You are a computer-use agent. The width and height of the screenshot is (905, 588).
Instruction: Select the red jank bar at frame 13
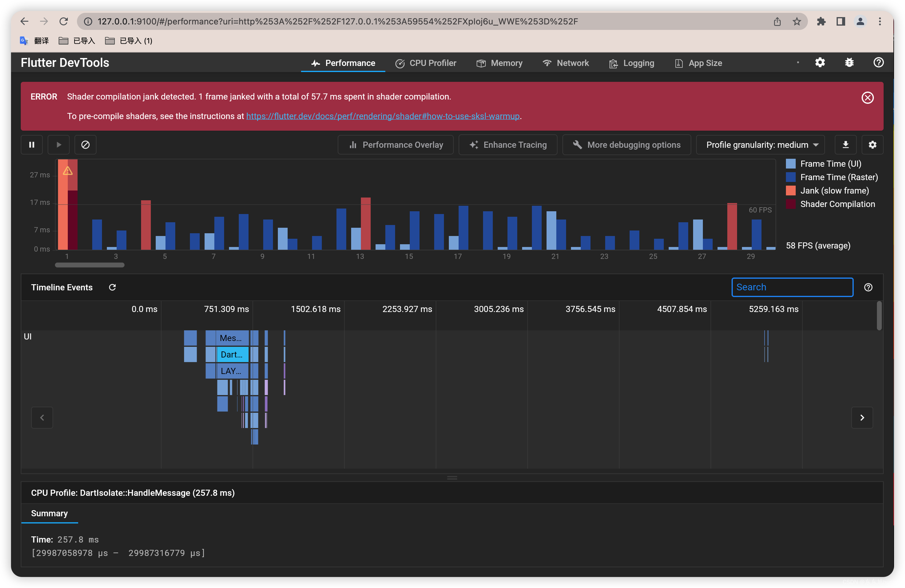point(366,223)
